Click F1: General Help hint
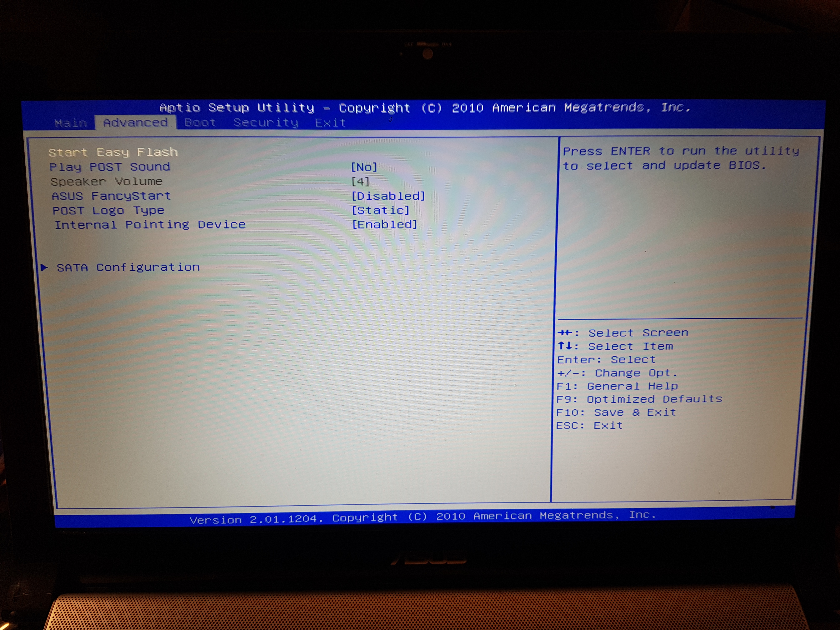840x630 pixels. [x=617, y=386]
